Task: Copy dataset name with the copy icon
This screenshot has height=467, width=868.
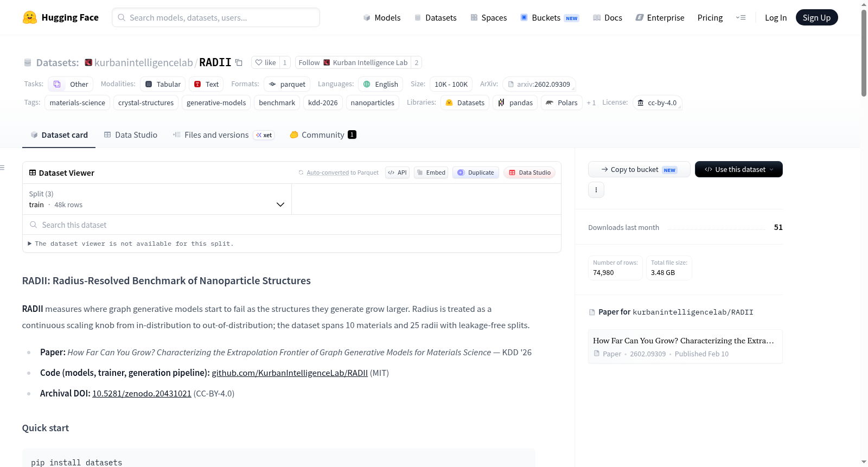Action: (x=239, y=62)
